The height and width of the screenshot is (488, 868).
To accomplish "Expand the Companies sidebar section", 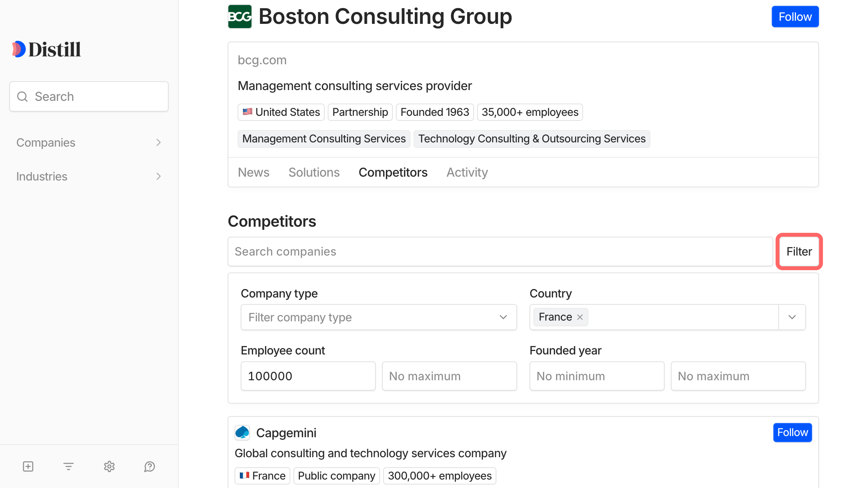I will click(x=89, y=143).
